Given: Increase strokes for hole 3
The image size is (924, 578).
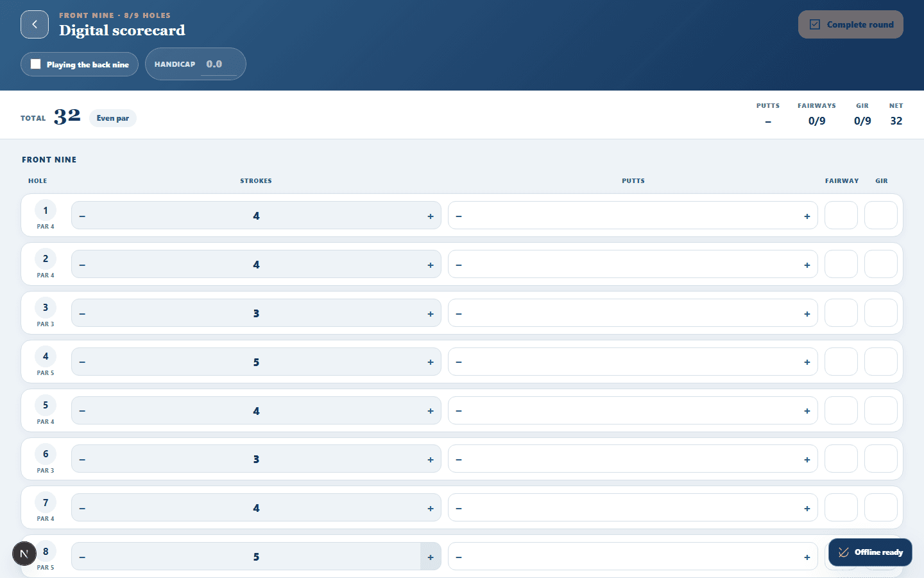Looking at the screenshot, I should point(431,313).
